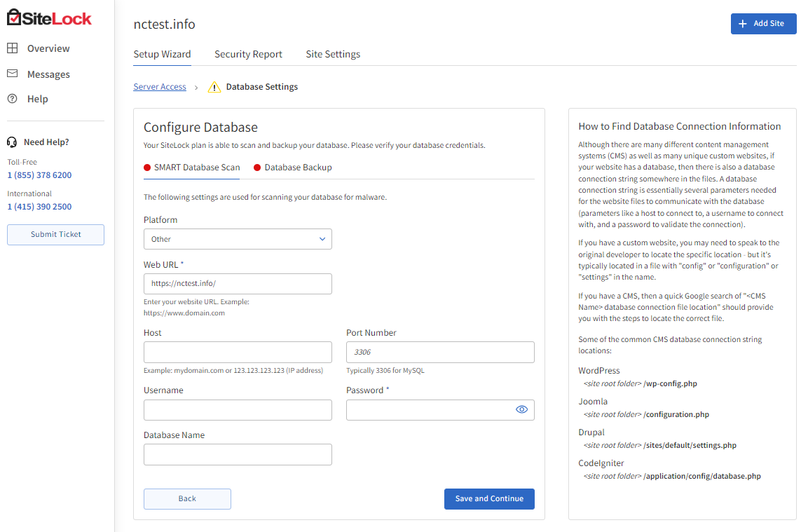The image size is (808, 532).
Task: Click the Database Settings breadcrumb text
Action: click(x=262, y=87)
